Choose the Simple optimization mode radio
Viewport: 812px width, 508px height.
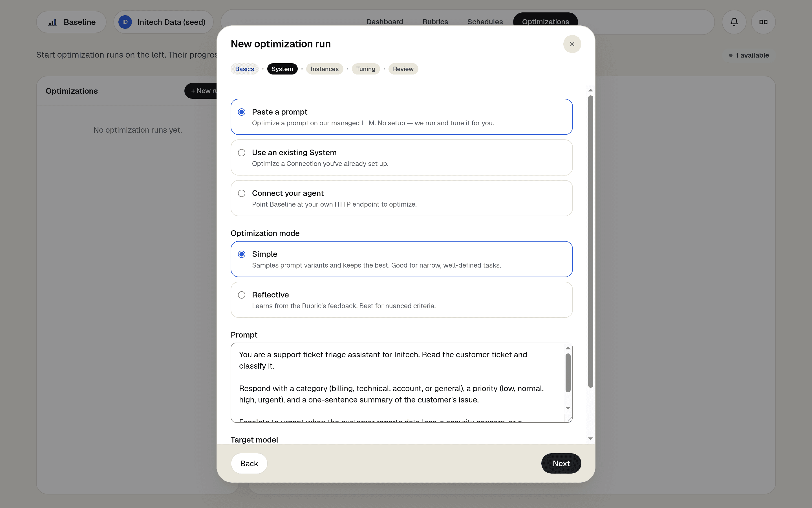[242, 254]
